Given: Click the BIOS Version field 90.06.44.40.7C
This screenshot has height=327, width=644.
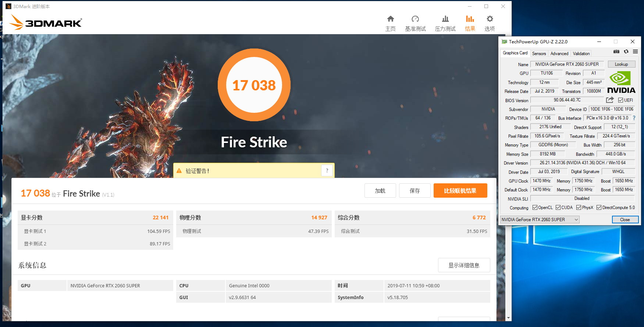Looking at the screenshot, I should click(567, 100).
